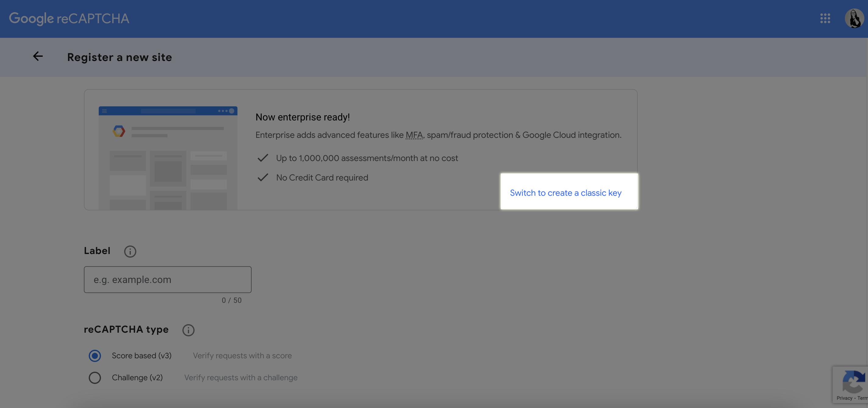Open the account profile avatar
Viewport: 868px width, 408px height.
[855, 19]
